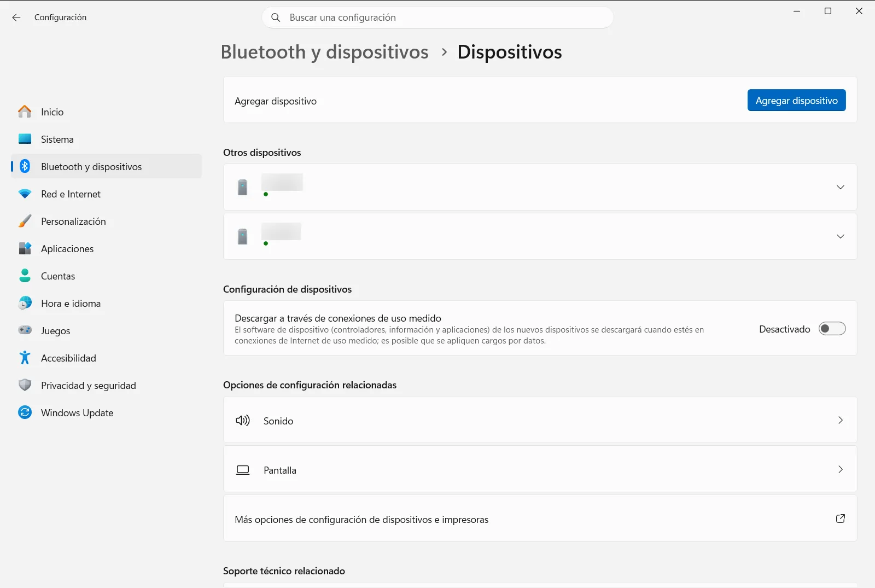Select Cuentas in the sidebar

pos(106,276)
